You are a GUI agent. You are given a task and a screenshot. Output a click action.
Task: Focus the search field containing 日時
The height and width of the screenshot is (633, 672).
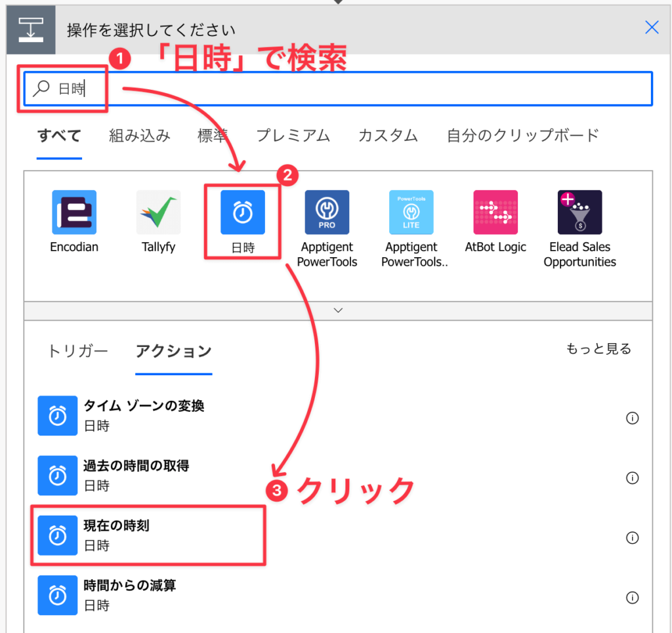click(x=338, y=89)
